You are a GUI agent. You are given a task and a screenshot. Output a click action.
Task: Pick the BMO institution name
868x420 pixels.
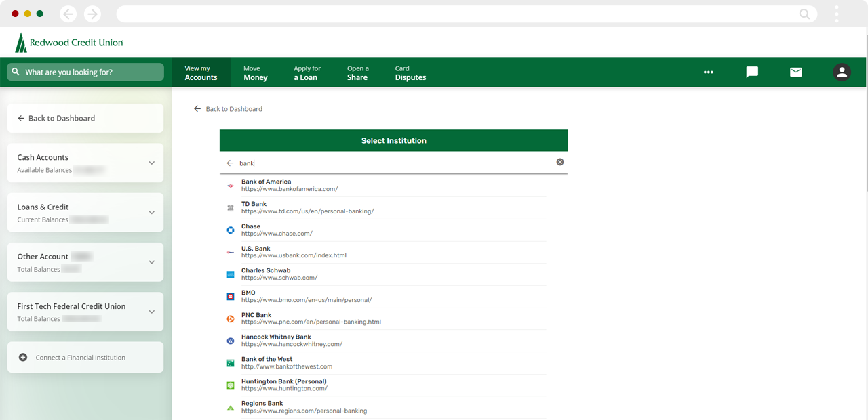coord(248,293)
